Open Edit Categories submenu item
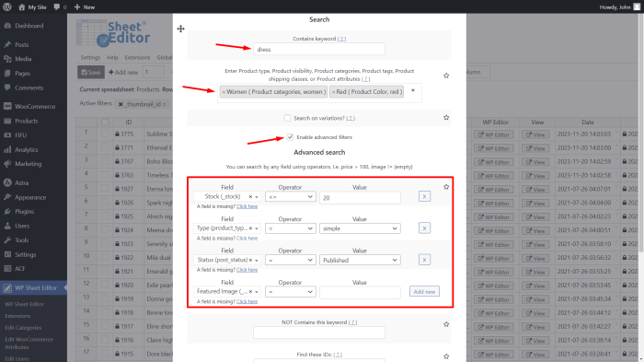The width and height of the screenshot is (644, 362). click(23, 328)
